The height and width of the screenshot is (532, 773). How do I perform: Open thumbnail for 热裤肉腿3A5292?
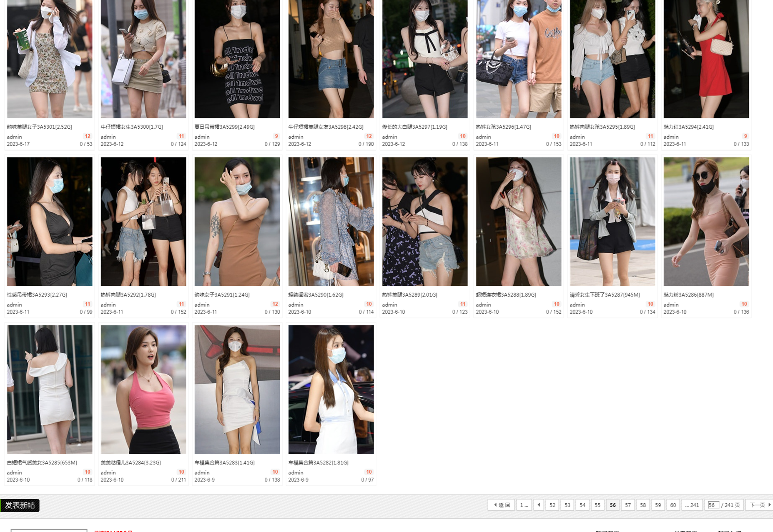[x=143, y=221]
